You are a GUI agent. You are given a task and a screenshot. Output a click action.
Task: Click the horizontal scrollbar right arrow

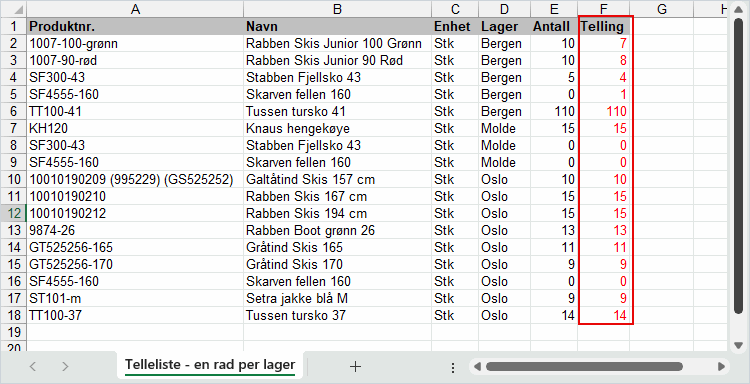[721, 367]
